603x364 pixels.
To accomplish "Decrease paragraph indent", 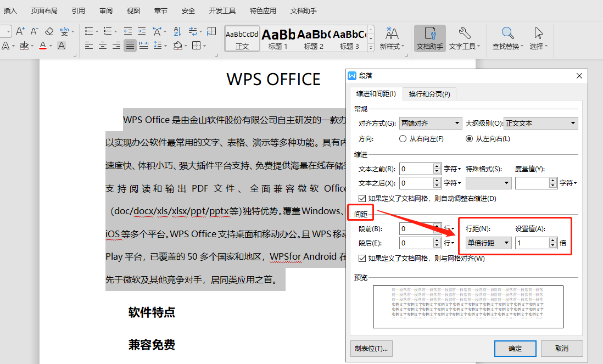I will coord(127,31).
